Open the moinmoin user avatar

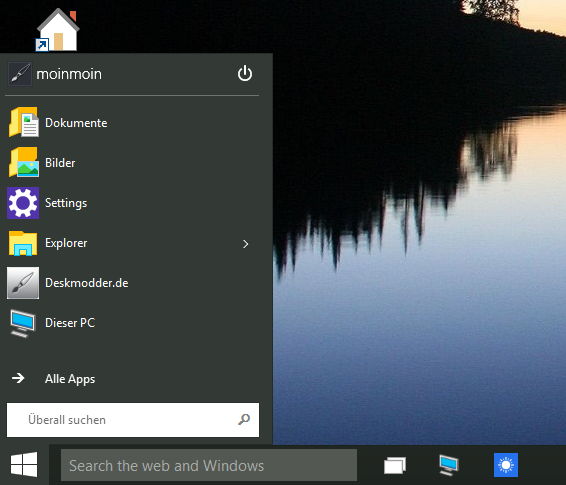point(20,74)
